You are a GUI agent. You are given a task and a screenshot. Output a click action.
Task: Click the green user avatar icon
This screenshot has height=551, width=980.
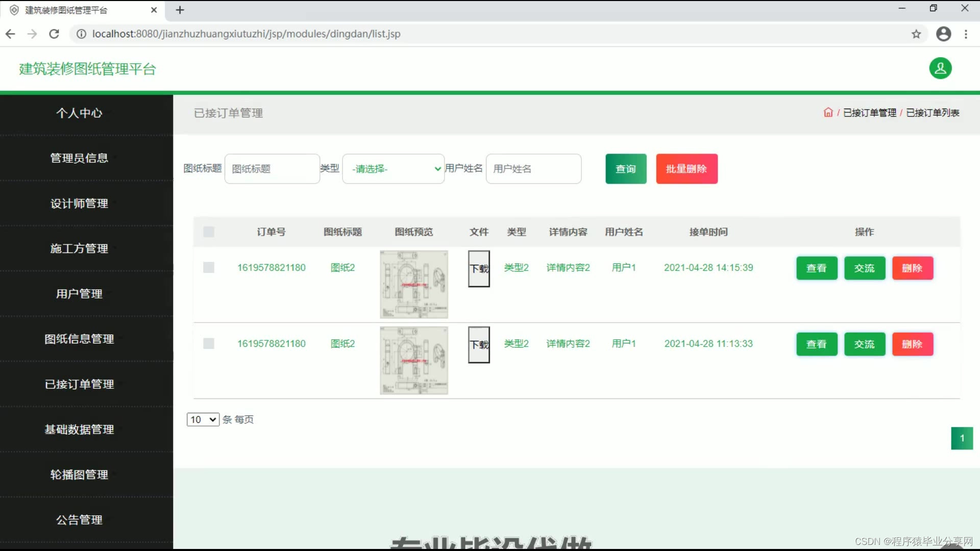[940, 68]
